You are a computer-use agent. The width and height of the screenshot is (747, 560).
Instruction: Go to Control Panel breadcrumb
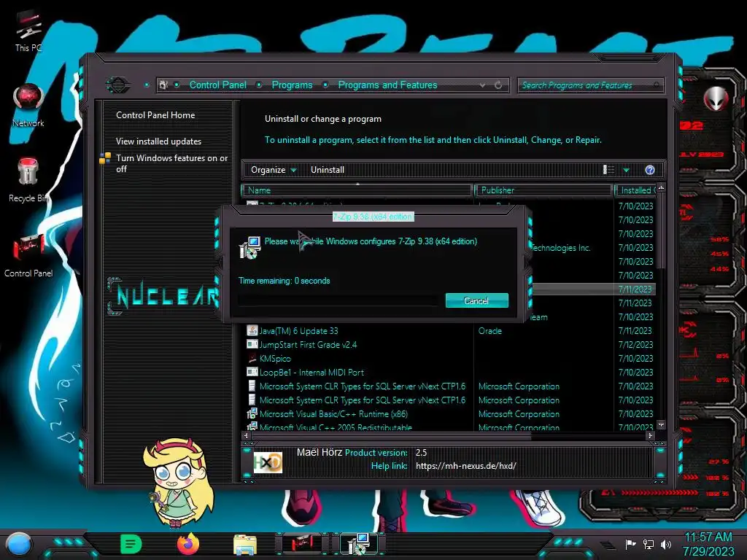click(x=217, y=85)
